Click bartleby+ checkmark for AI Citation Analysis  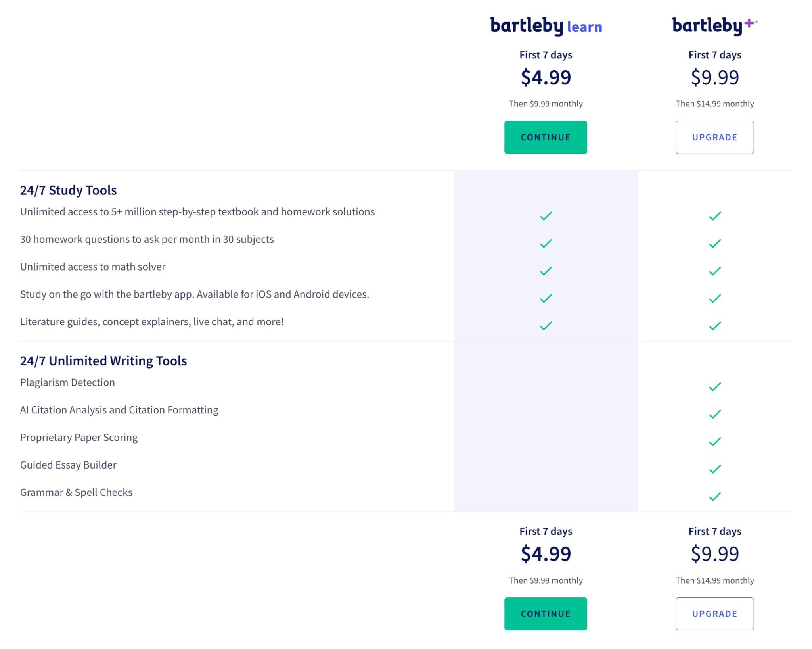714,414
